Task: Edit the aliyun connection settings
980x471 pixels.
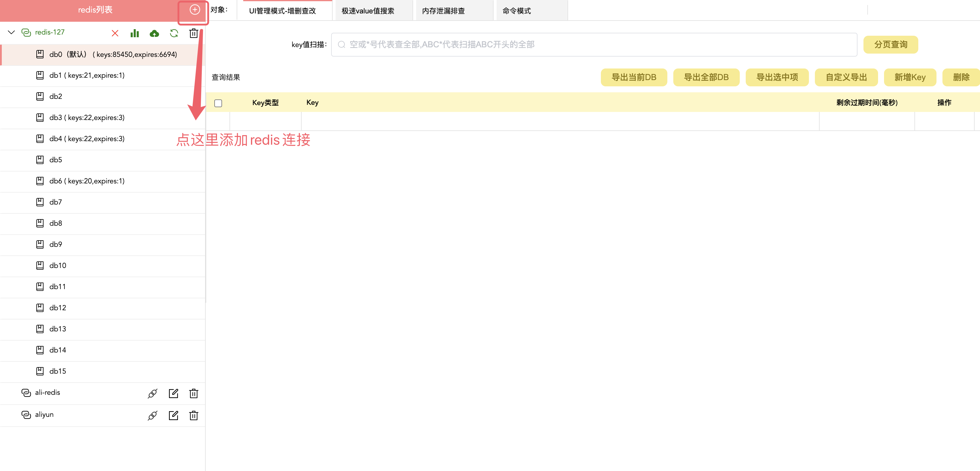Action: pyautogui.click(x=173, y=415)
